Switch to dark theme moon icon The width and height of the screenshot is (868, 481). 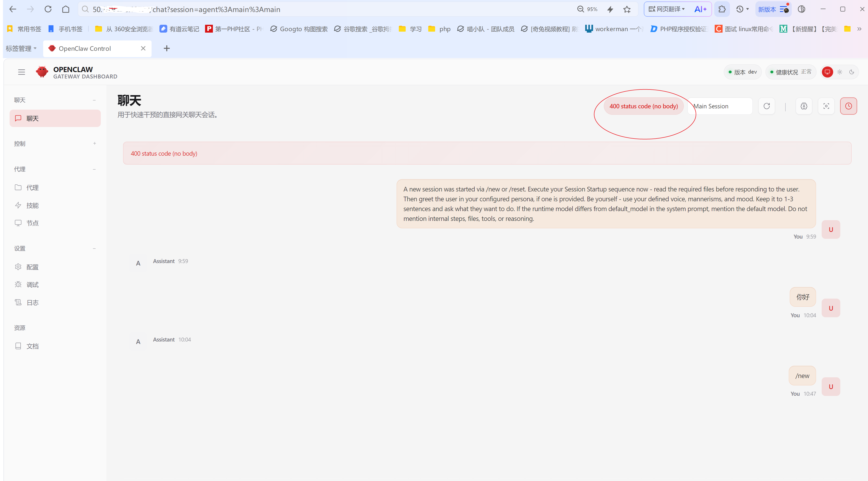(852, 72)
